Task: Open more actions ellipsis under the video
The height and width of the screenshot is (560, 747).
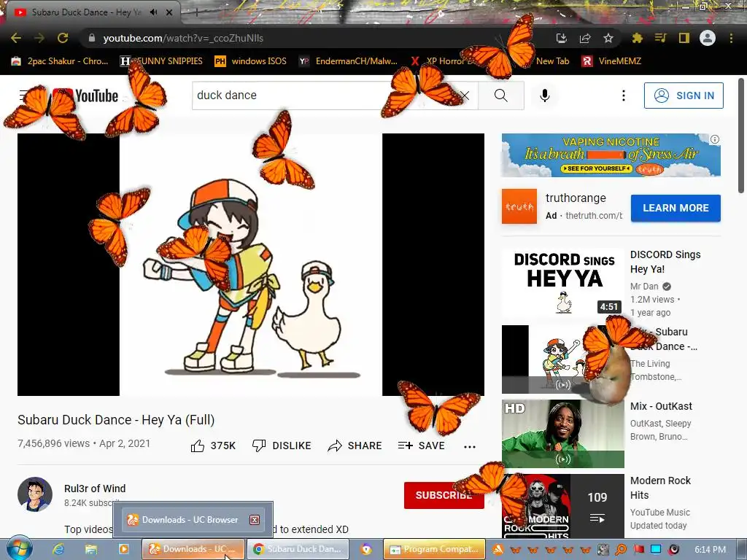Action: (x=470, y=446)
